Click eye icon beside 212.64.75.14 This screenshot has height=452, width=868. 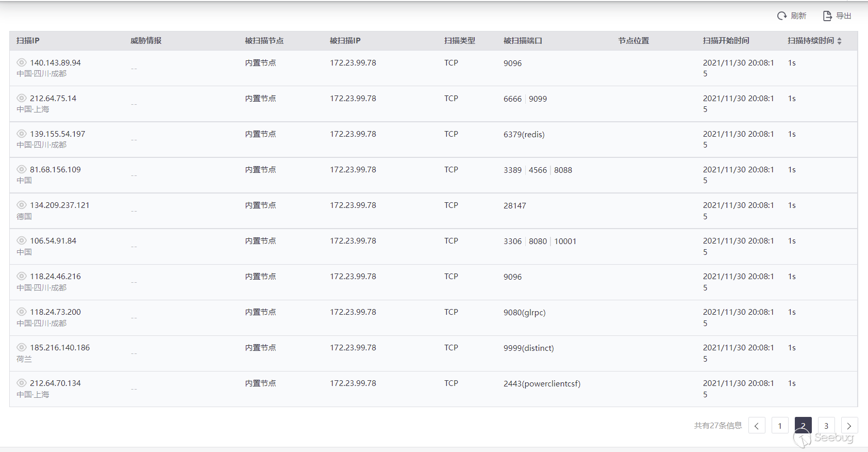(x=22, y=98)
